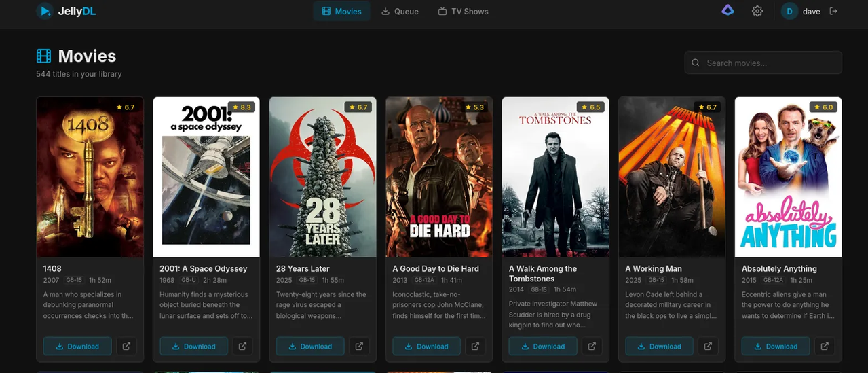868x373 pixels.
Task: Go to the TV Shows tab
Action: tap(463, 12)
